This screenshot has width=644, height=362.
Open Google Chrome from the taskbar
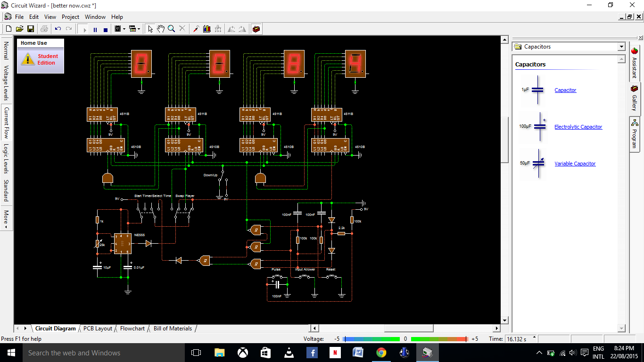[381, 352]
